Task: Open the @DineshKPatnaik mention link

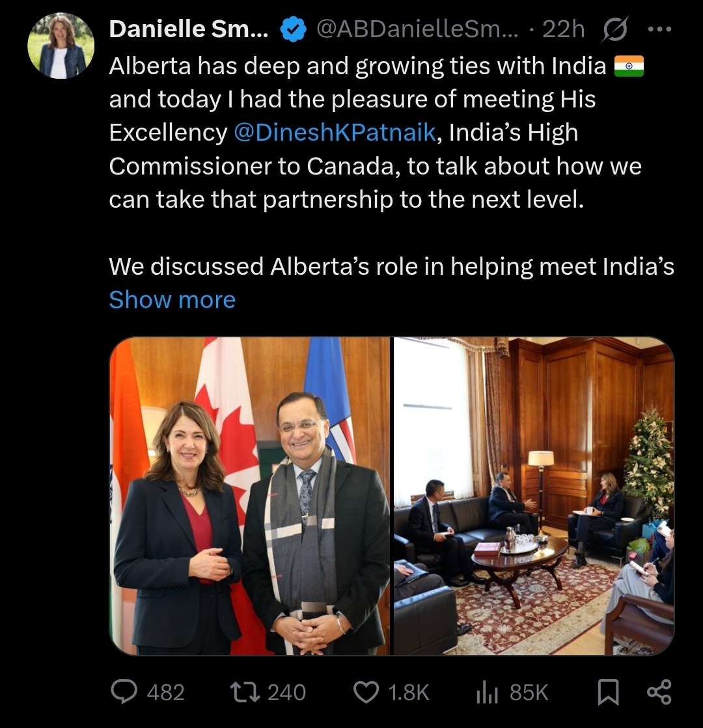Action: [x=335, y=132]
